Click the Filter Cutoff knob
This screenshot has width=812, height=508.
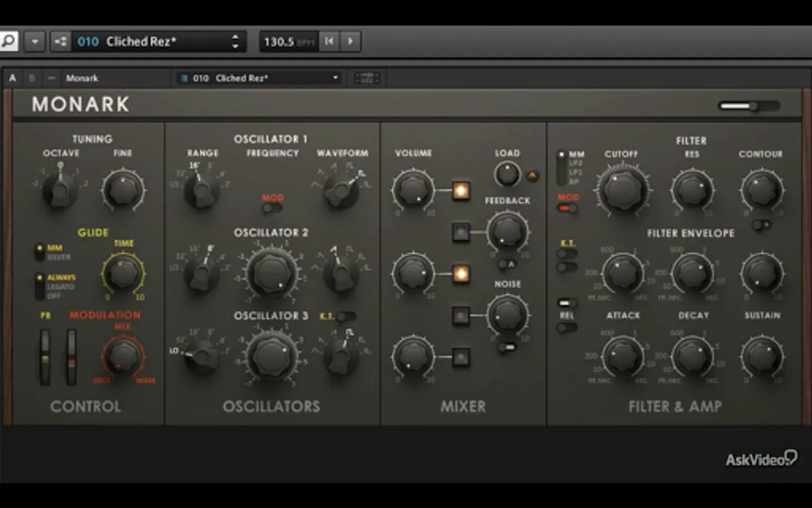tap(622, 190)
